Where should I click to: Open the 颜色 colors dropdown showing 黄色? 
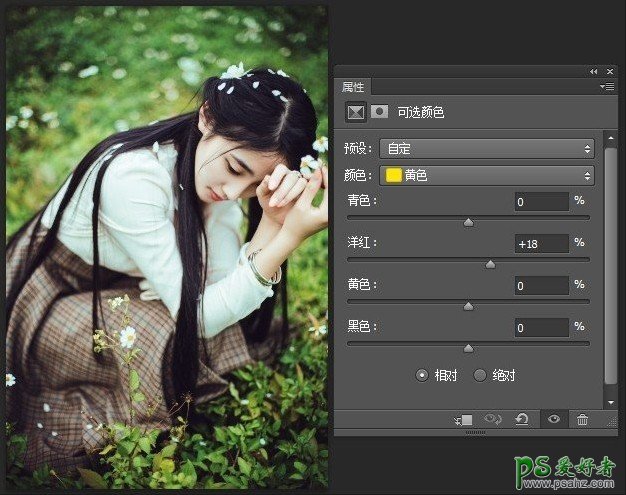(x=486, y=175)
